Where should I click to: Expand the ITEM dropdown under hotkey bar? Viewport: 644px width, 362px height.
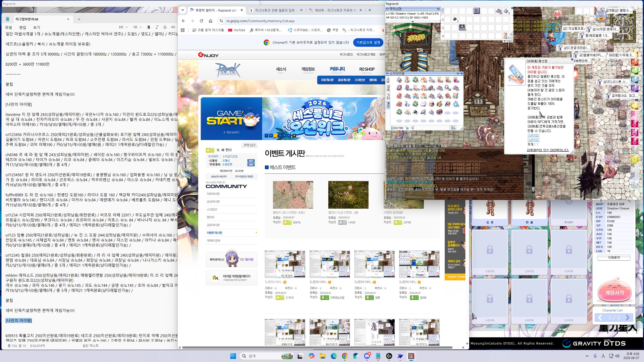pos(508,41)
